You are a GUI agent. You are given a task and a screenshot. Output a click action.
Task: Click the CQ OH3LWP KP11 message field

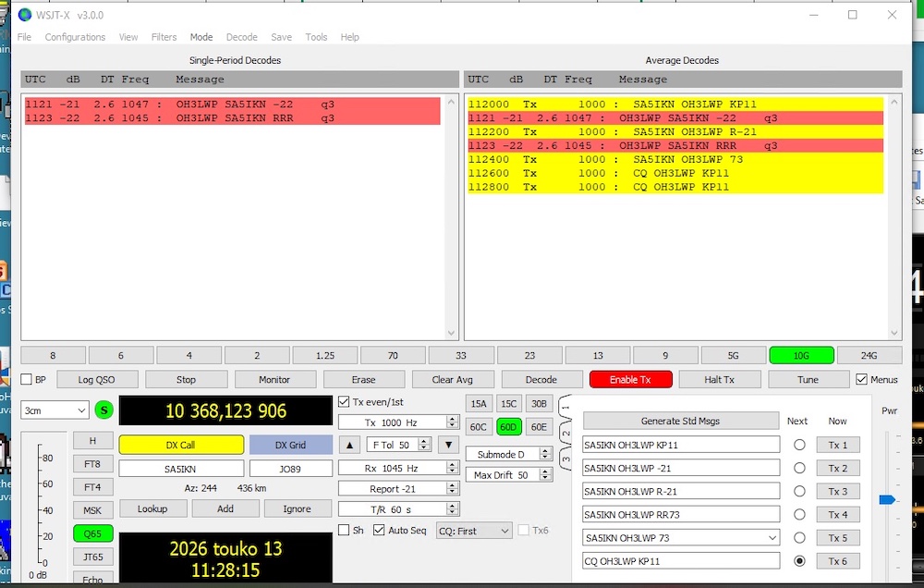[681, 561]
